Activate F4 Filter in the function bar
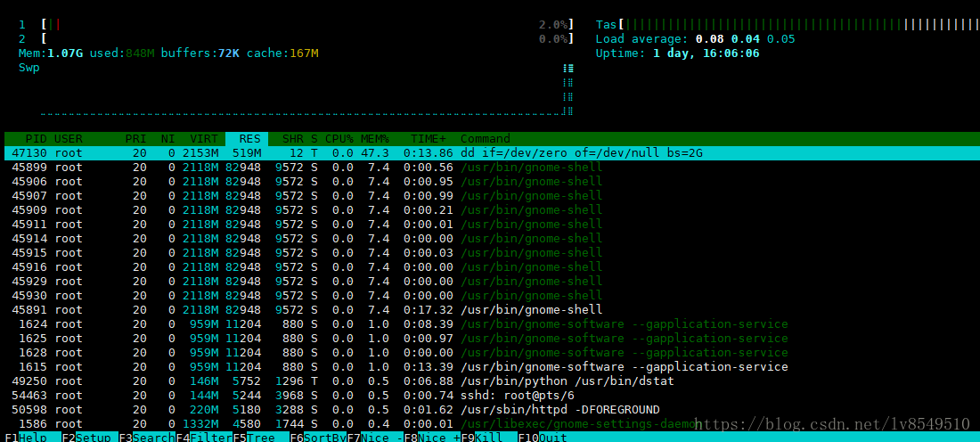Image resolution: width=980 pixels, height=442 pixels. coord(204,437)
